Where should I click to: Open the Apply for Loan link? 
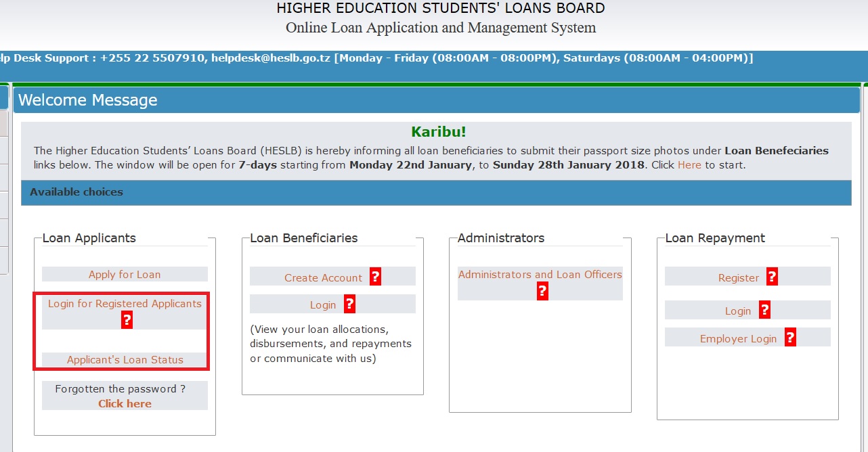pyautogui.click(x=125, y=275)
